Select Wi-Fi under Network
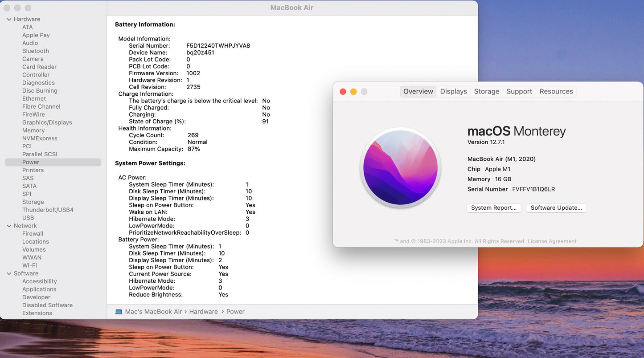This screenshot has width=644, height=358. coord(29,265)
